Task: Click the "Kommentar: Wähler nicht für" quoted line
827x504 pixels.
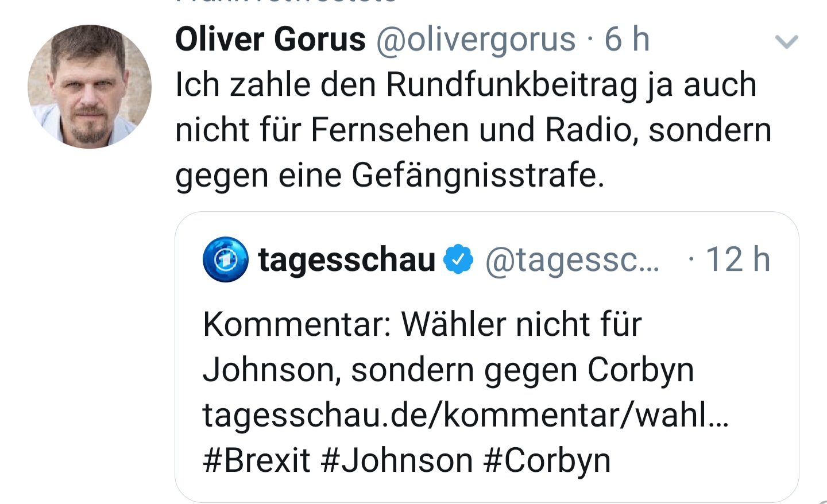Action: (x=422, y=324)
